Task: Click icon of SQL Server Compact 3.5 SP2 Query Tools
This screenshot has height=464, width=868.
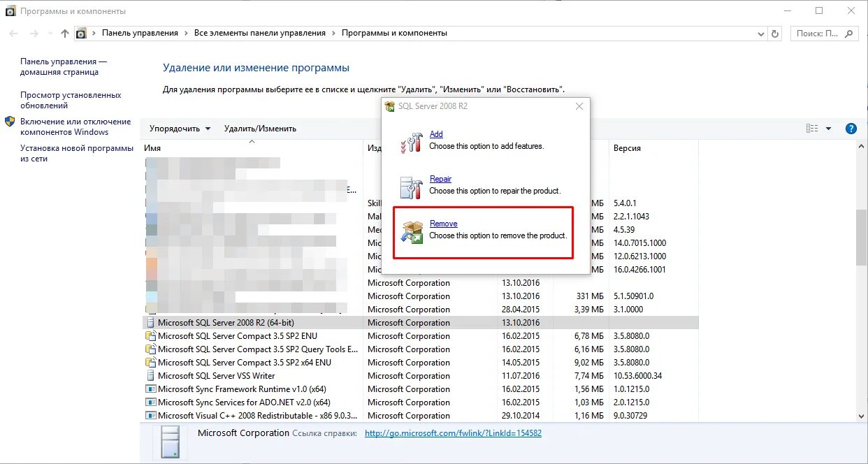Action: tap(150, 349)
